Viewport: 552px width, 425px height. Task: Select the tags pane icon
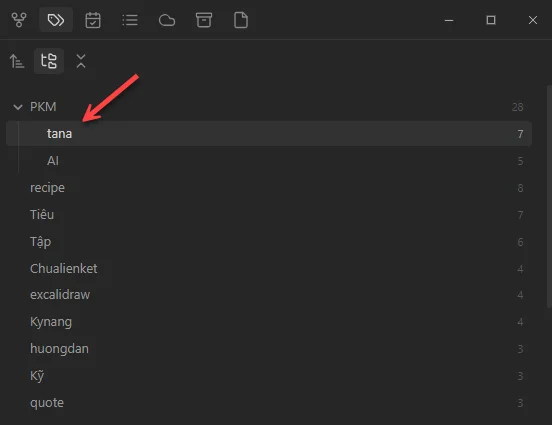[x=56, y=20]
